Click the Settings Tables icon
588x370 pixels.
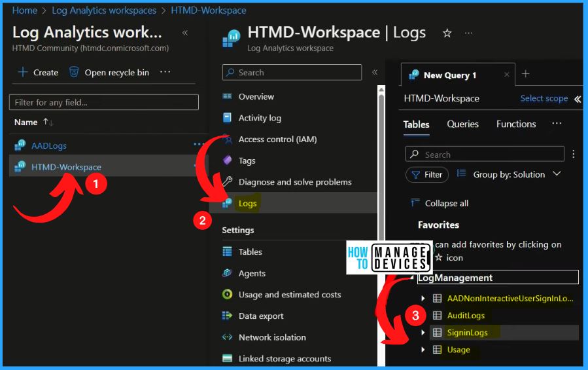227,251
